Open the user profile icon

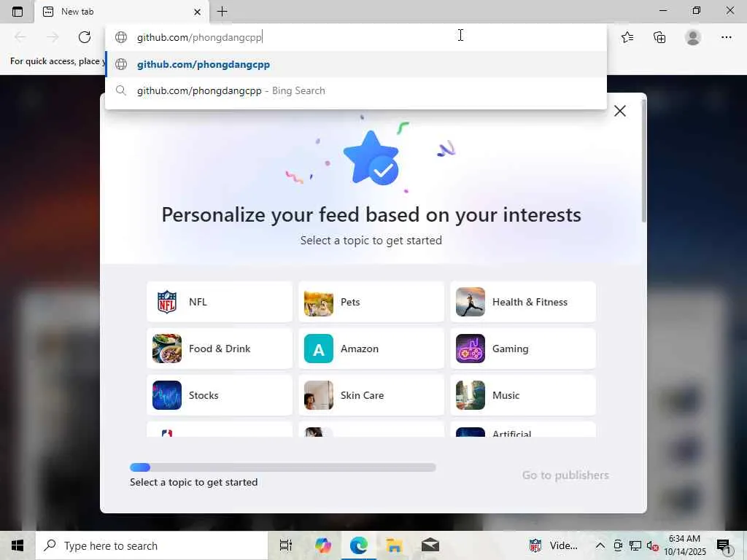pos(693,37)
